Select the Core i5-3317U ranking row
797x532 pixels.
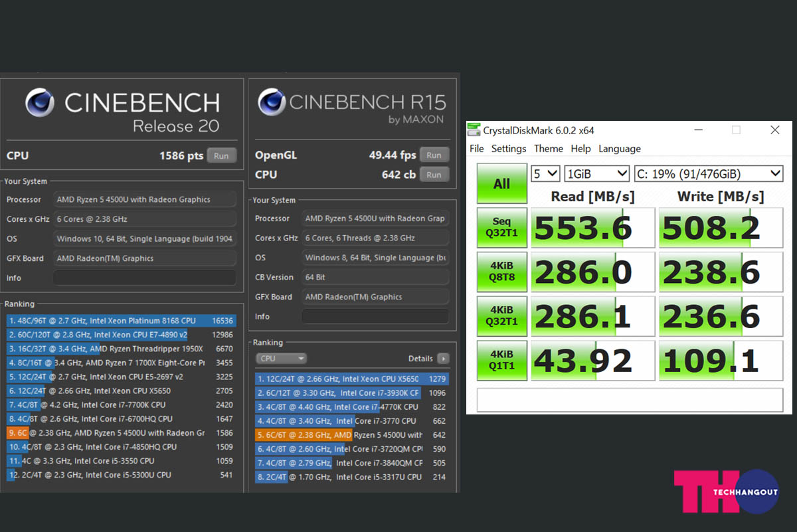coord(352,477)
